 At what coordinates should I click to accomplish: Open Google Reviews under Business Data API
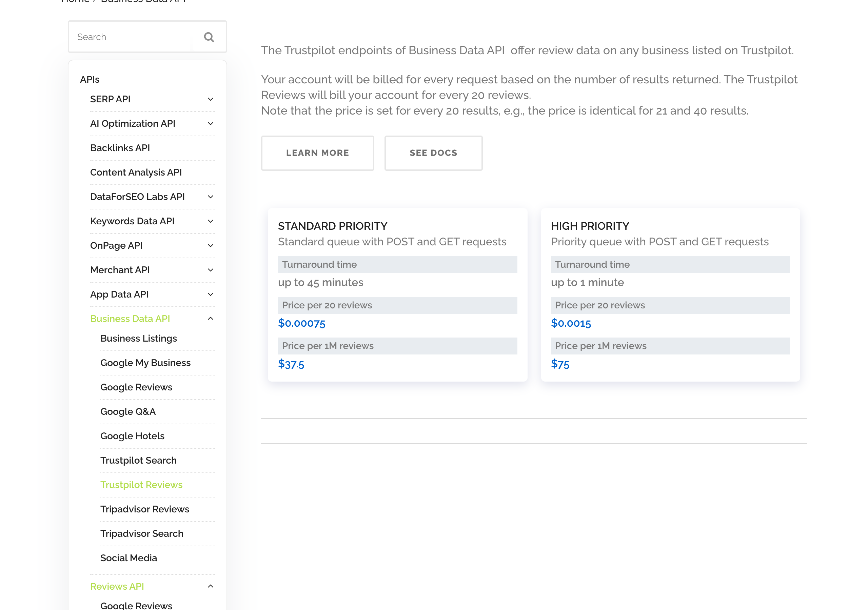(136, 387)
